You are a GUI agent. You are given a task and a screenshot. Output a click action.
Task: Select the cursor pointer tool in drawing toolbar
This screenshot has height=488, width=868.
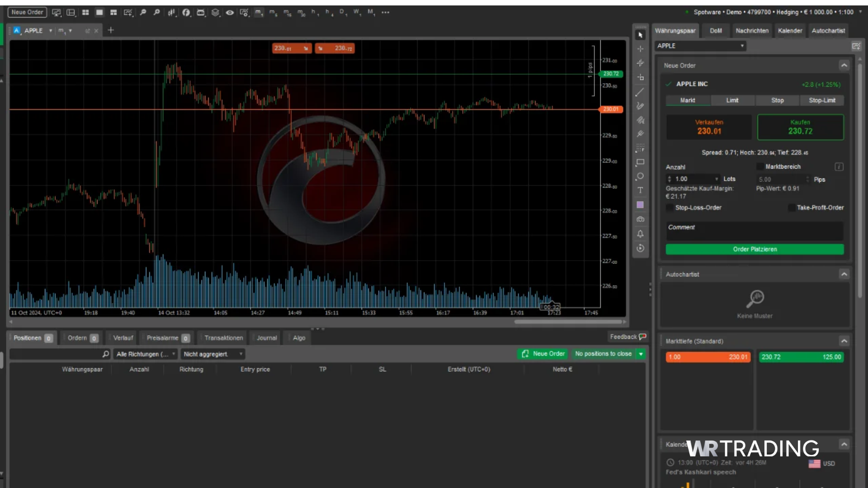pos(640,35)
